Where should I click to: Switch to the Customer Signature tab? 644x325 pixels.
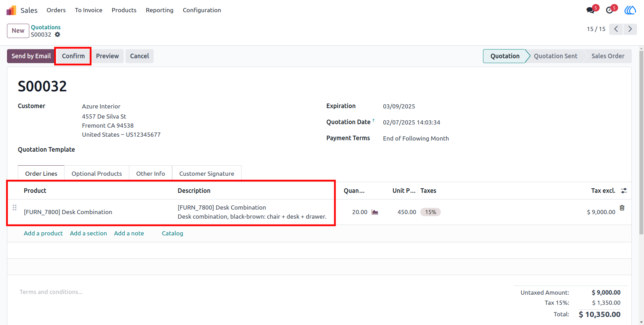(x=207, y=173)
